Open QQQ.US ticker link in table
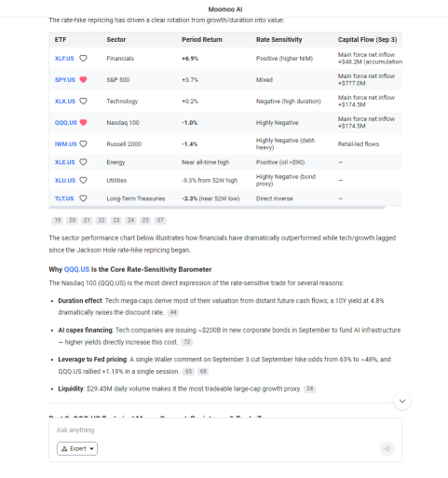 [65, 123]
